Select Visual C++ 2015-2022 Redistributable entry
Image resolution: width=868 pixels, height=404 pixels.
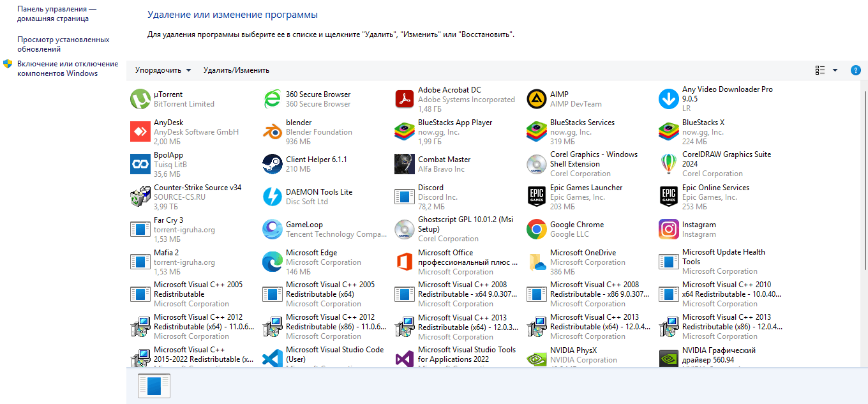click(x=191, y=356)
